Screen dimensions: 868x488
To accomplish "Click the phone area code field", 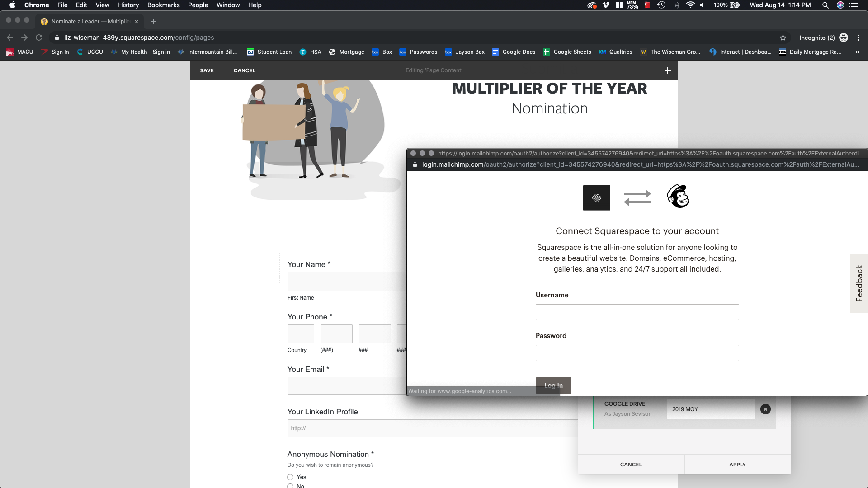I will [x=336, y=334].
